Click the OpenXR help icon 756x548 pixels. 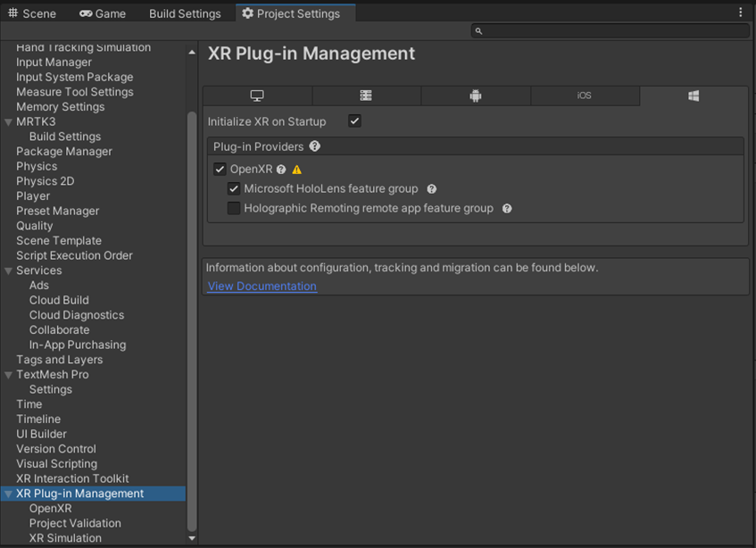click(x=281, y=170)
